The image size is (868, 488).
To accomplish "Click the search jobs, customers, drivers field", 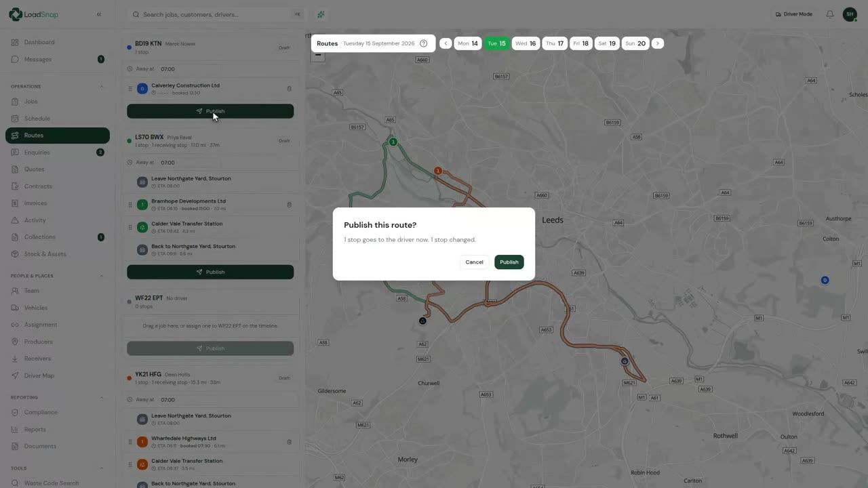I will pyautogui.click(x=216, y=14).
